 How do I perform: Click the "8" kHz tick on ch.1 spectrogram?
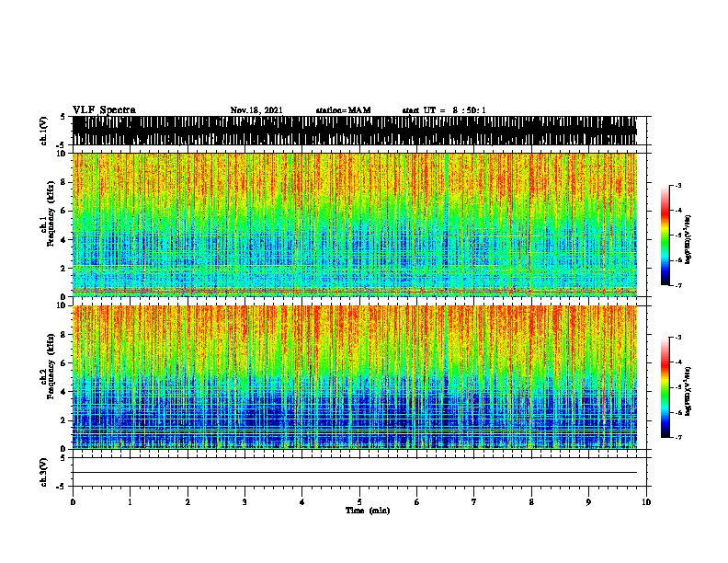click(x=64, y=182)
